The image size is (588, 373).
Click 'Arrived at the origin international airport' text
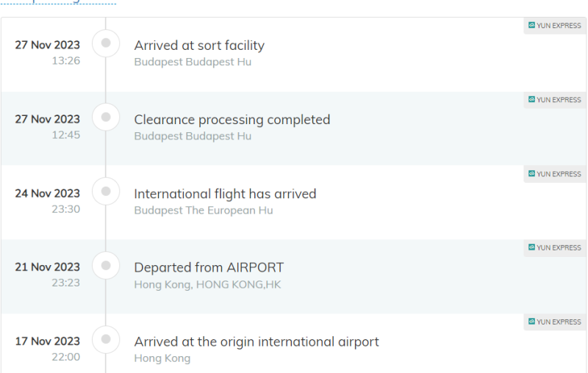point(257,341)
